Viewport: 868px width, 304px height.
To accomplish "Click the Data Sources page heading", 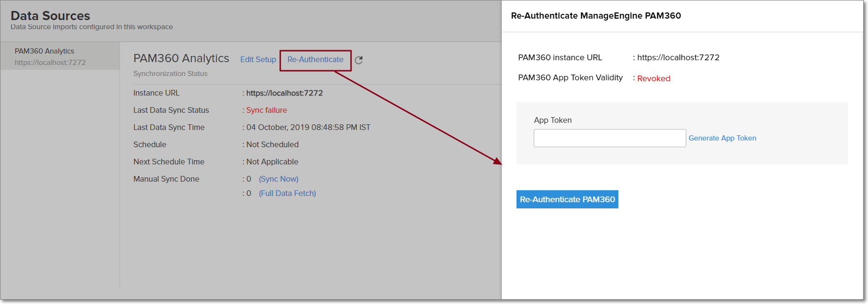I will click(x=50, y=16).
